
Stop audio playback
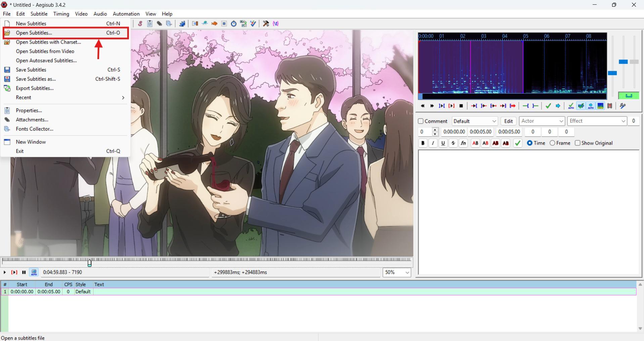461,106
